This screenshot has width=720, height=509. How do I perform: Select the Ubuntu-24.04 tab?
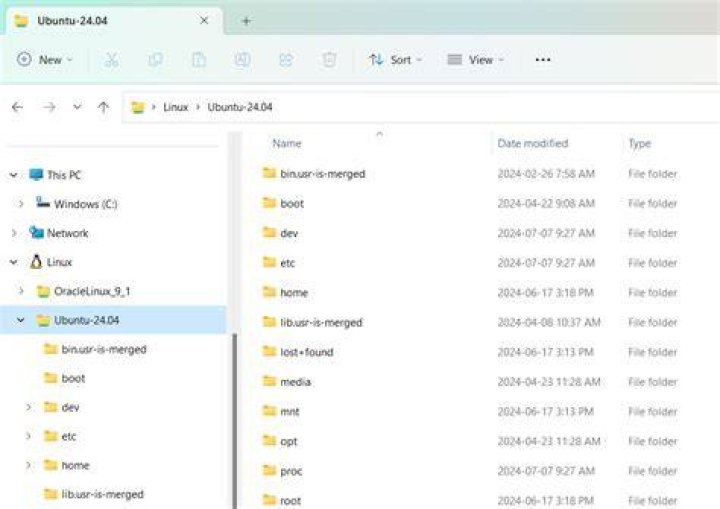(x=114, y=21)
